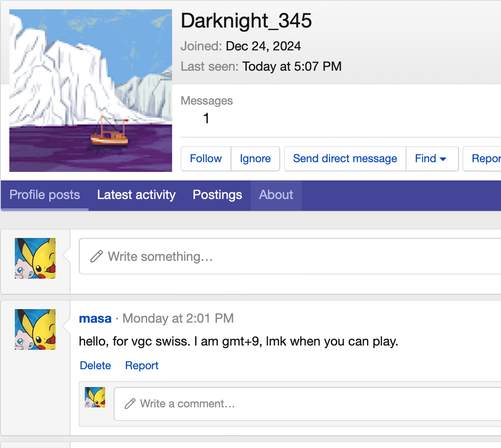Switch to Profile posts tab
The height and width of the screenshot is (448, 501).
pos(45,195)
